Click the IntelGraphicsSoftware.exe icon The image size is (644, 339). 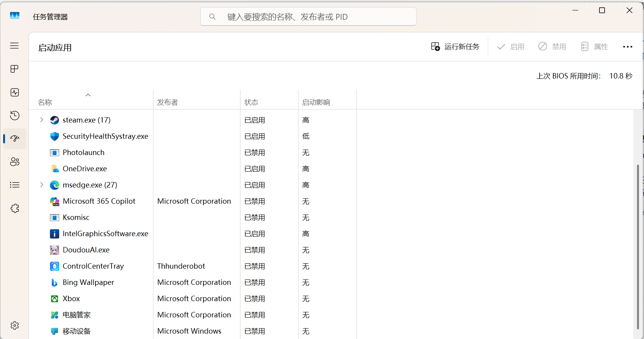[55, 234]
